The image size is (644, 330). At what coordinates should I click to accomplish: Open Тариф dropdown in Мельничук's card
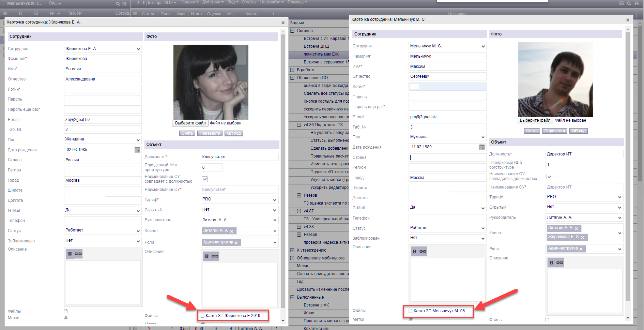[x=584, y=197]
